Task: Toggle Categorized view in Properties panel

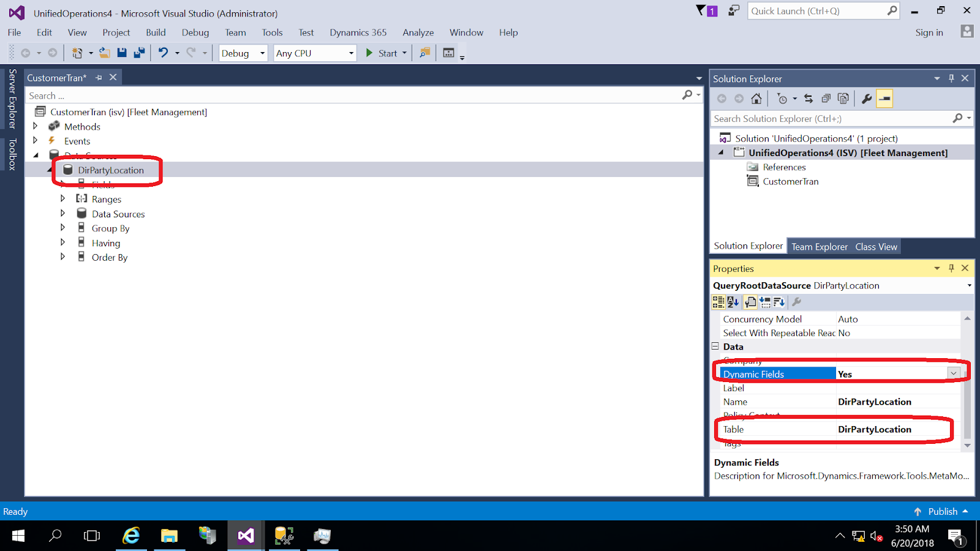Action: [718, 302]
